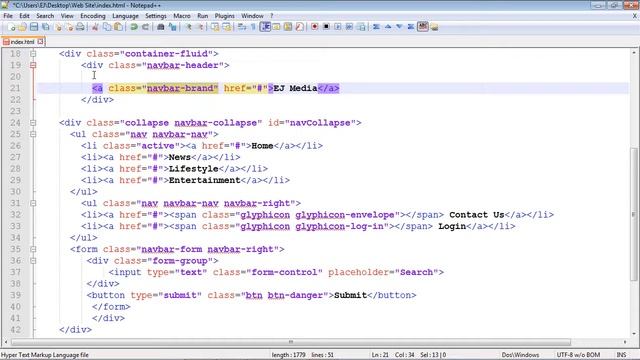Collapse the navbar-header fold on line 19
Image resolution: width=640 pixels, height=360 pixels.
coord(33,65)
